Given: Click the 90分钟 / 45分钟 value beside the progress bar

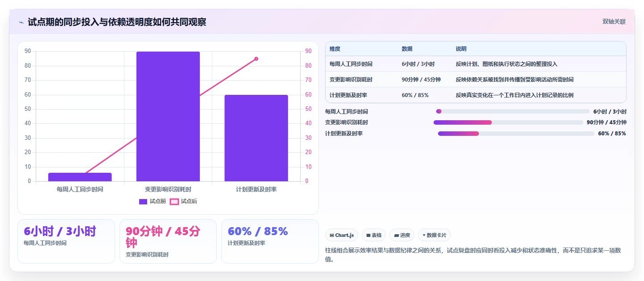Looking at the screenshot, I should [607, 122].
